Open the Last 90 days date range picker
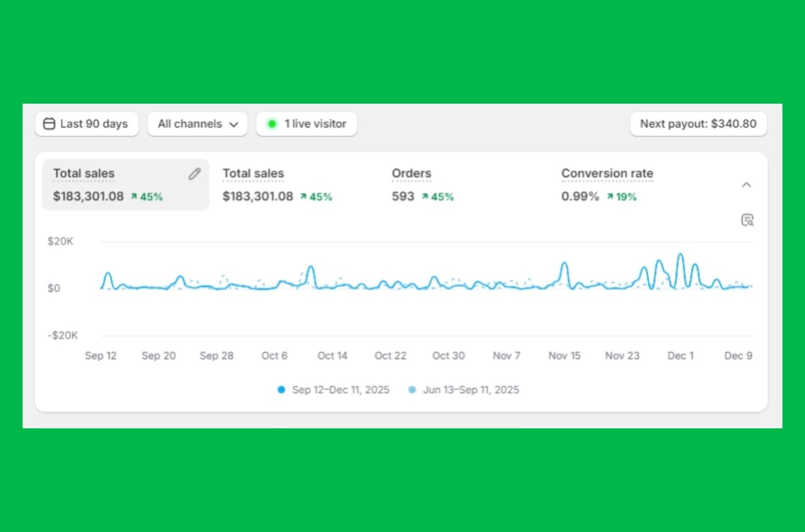The image size is (805, 532). coord(87,124)
